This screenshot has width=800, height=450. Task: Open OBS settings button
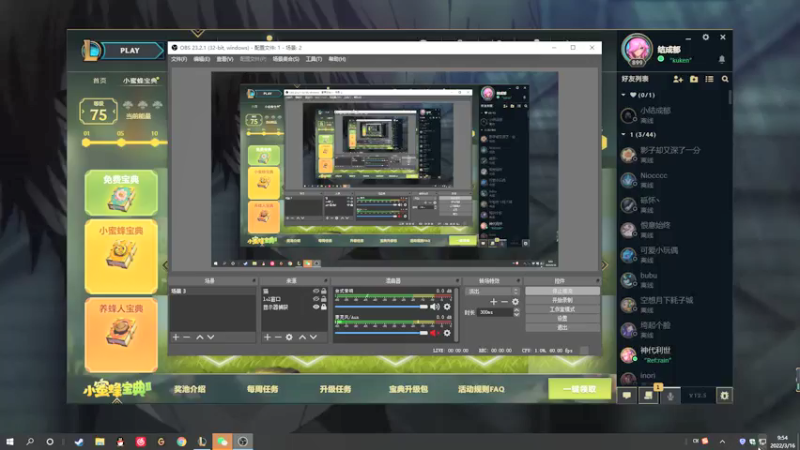point(562,318)
